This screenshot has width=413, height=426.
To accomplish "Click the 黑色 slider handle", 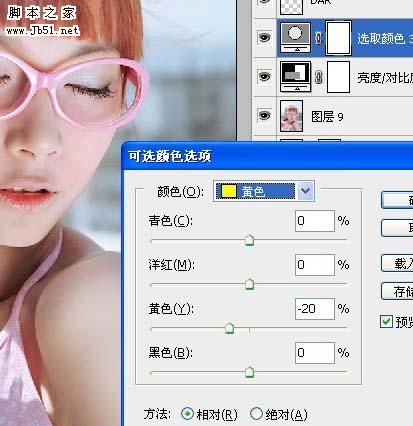I will 249,372.
